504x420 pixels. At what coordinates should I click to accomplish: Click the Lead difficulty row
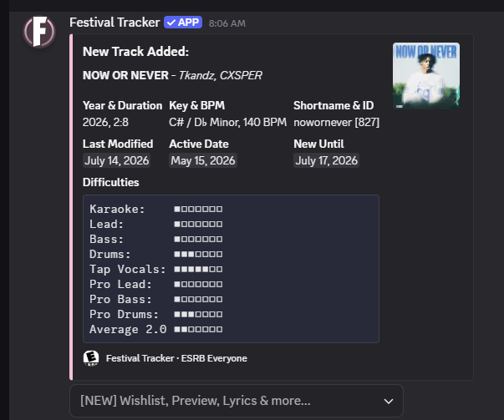[x=156, y=224]
